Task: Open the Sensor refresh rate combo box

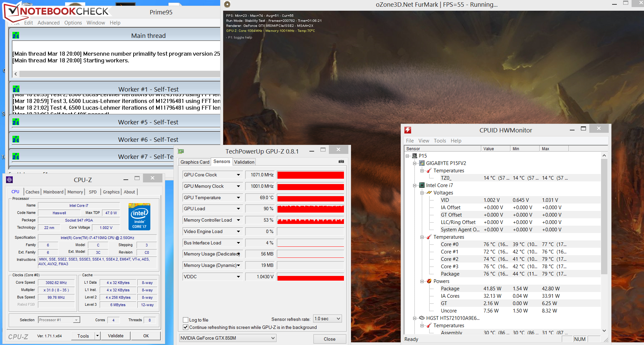Action: tap(327, 319)
